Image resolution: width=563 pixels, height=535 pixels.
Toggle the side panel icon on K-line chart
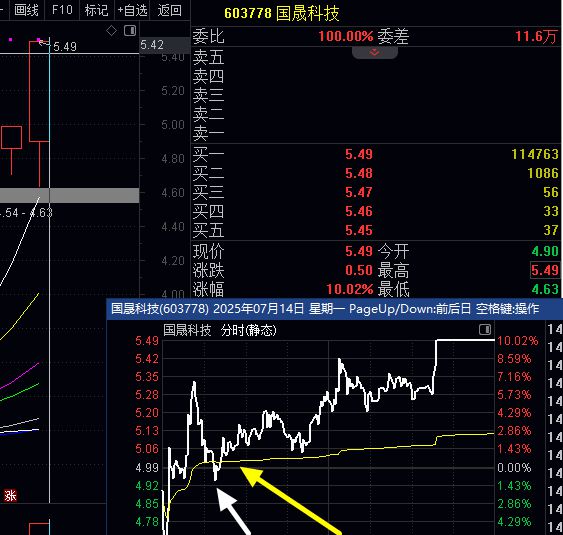[x=130, y=31]
